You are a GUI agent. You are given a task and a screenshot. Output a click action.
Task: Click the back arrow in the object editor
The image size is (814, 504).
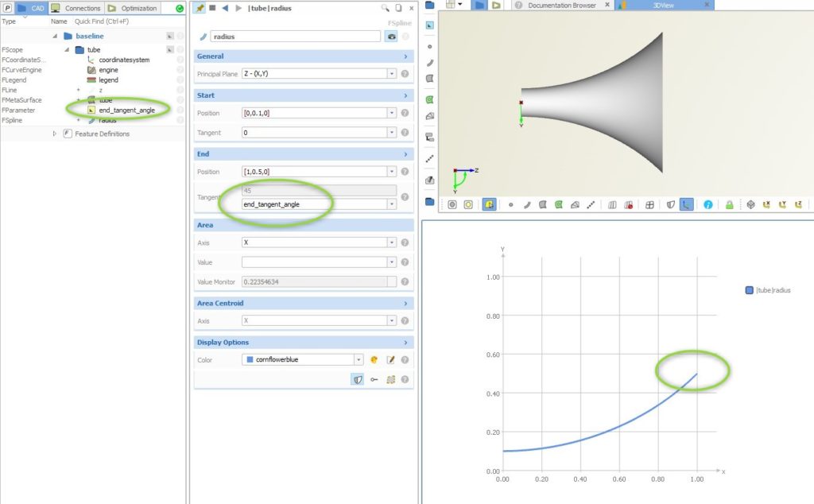pos(225,8)
